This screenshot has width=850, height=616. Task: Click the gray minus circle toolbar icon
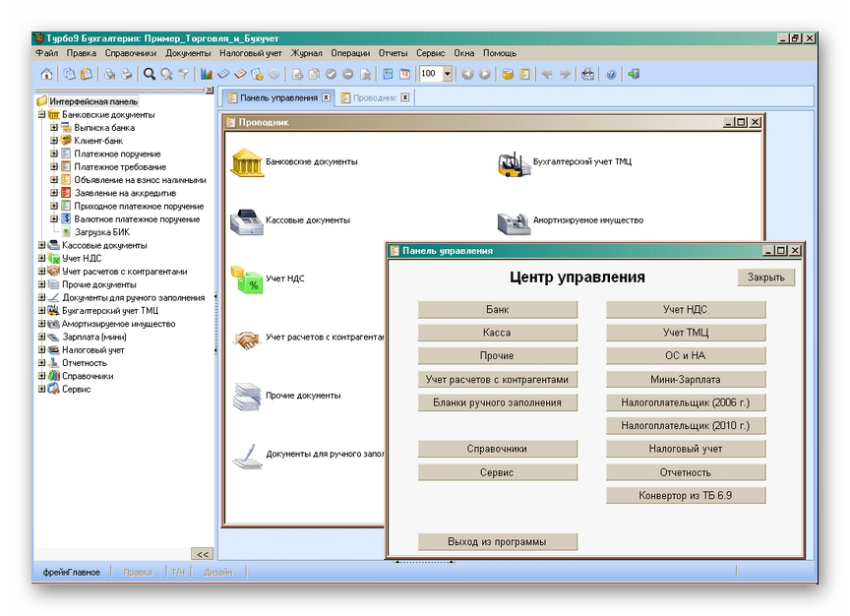(x=348, y=74)
